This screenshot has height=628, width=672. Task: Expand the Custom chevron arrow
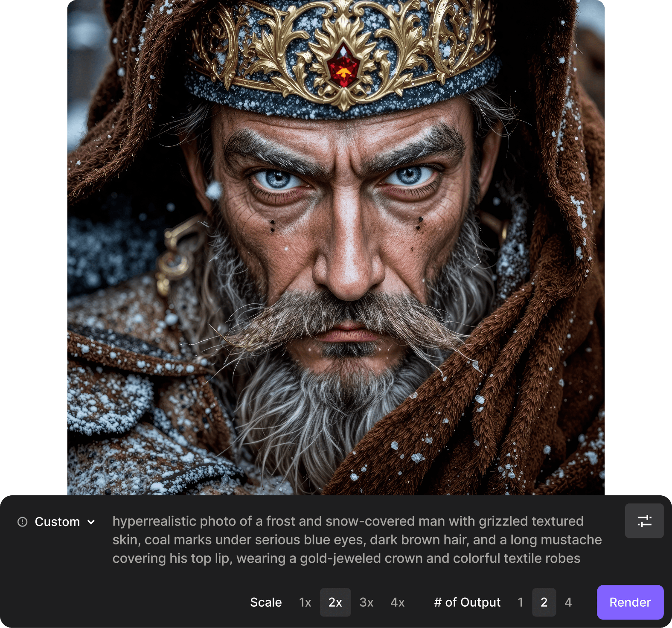[91, 522]
